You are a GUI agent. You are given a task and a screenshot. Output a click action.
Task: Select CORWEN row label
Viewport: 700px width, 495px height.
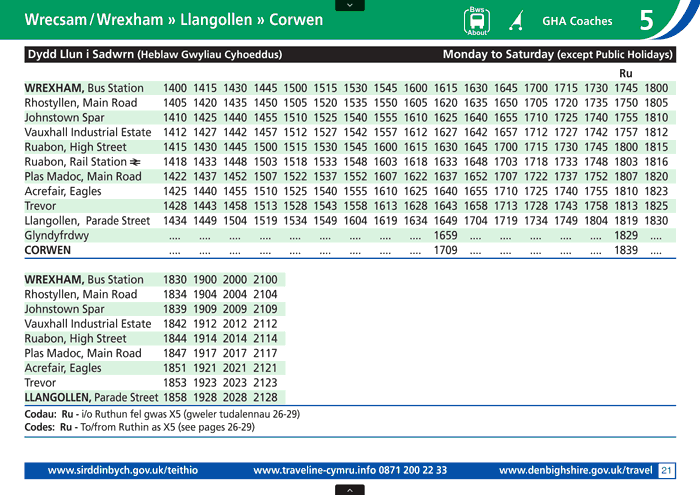48,250
